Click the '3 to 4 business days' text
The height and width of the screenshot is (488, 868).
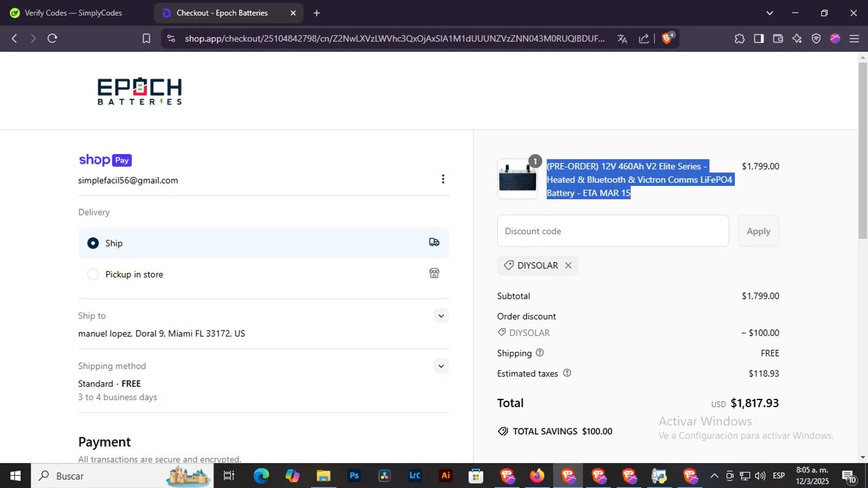tap(117, 397)
